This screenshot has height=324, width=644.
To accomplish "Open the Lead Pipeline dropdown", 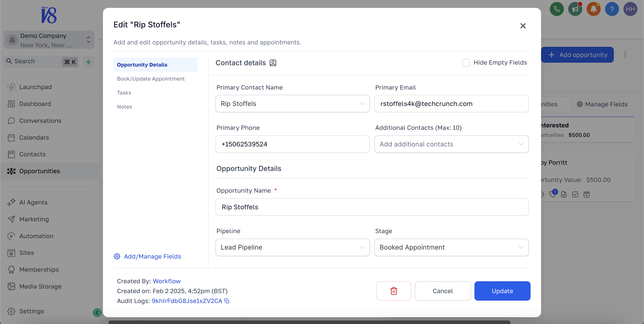I will click(292, 247).
